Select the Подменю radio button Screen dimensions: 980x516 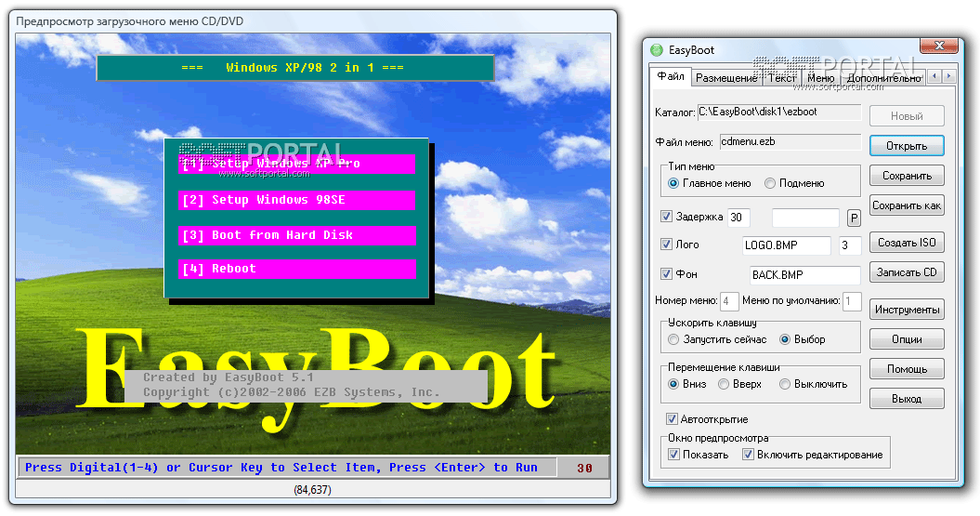point(770,184)
